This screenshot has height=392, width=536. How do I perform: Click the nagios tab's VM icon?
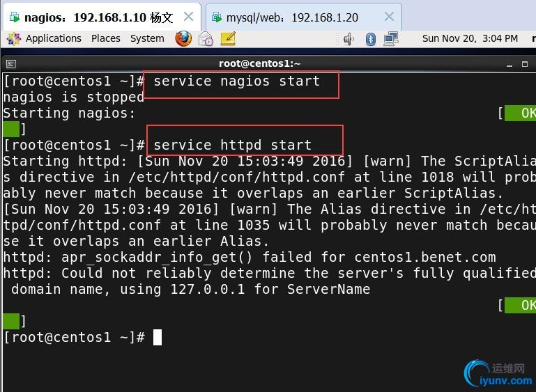click(x=15, y=17)
